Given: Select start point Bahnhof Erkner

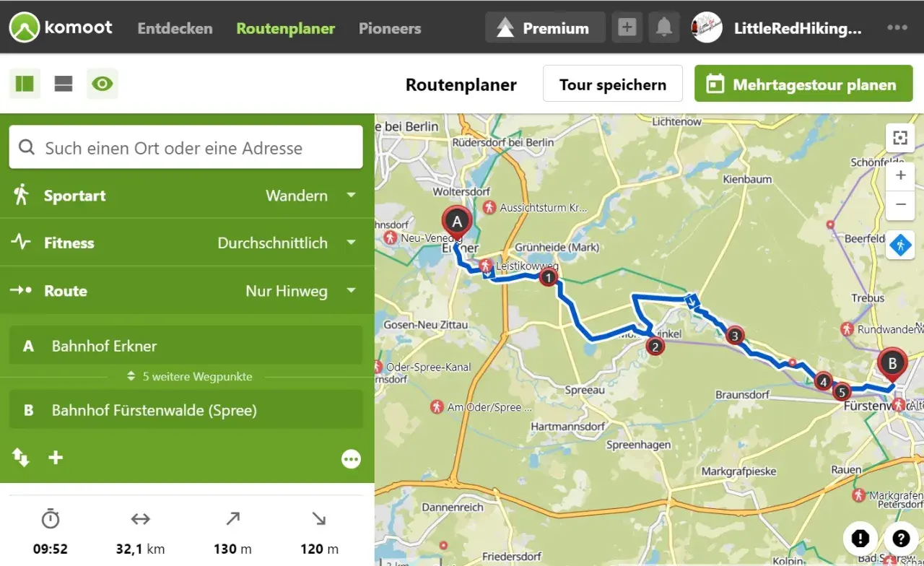Looking at the screenshot, I should (186, 345).
